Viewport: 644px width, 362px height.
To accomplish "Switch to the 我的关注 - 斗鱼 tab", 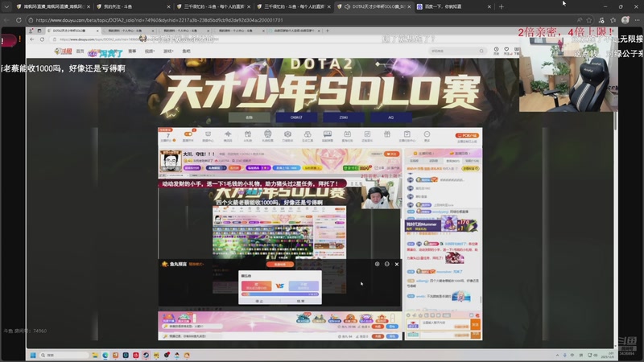I will (x=132, y=6).
